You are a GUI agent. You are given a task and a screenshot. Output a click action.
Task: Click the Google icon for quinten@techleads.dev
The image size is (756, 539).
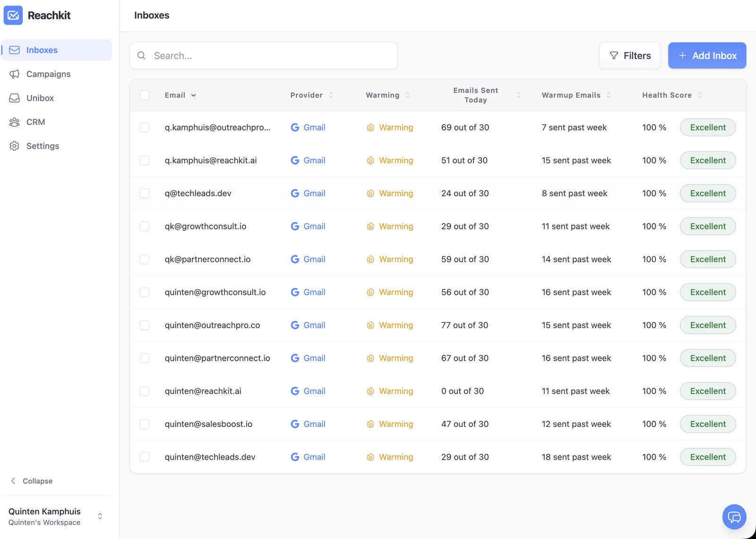click(x=295, y=457)
